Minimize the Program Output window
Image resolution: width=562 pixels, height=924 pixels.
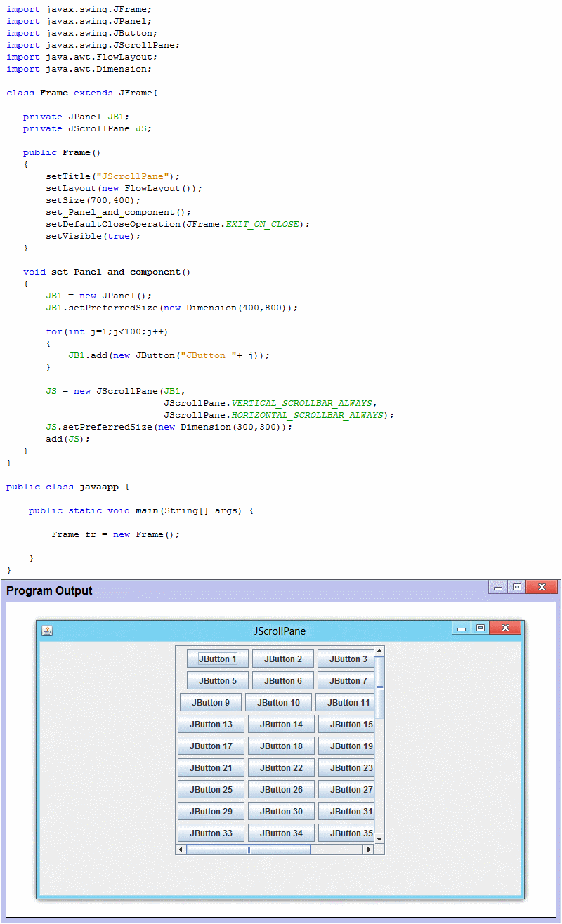tap(498, 588)
